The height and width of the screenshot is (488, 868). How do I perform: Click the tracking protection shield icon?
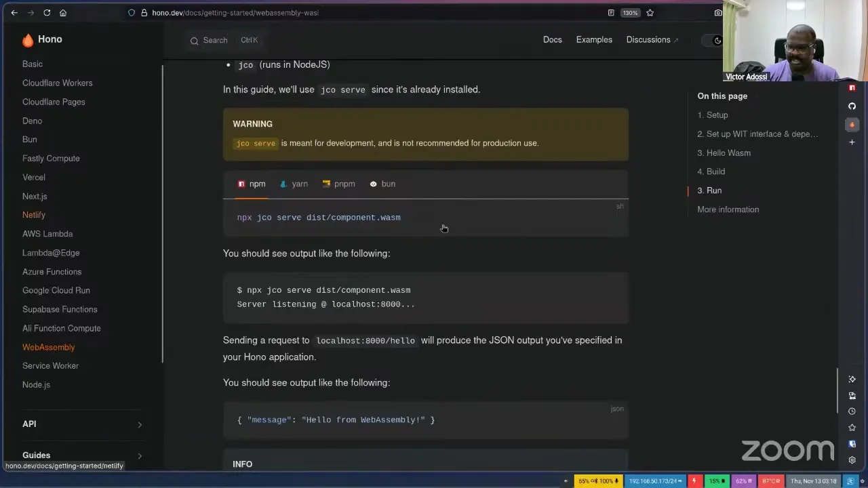tap(132, 13)
